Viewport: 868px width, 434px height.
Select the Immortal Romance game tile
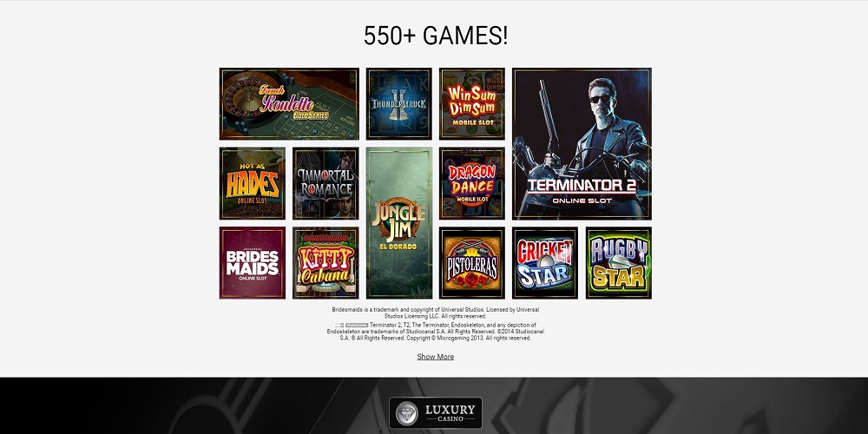click(x=325, y=183)
